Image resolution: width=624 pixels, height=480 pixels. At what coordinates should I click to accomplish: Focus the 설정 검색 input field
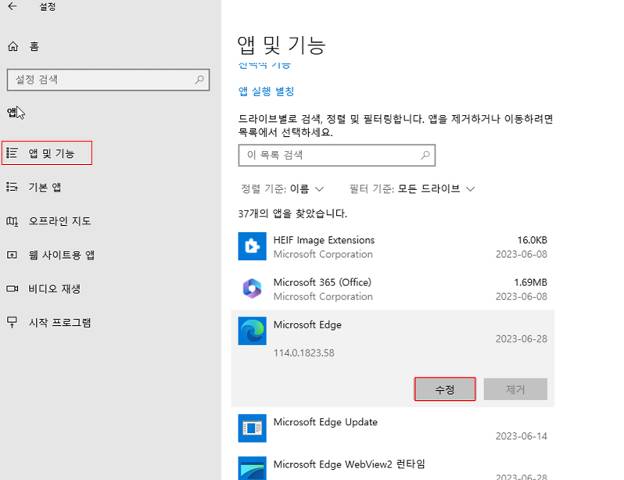pyautogui.click(x=108, y=80)
